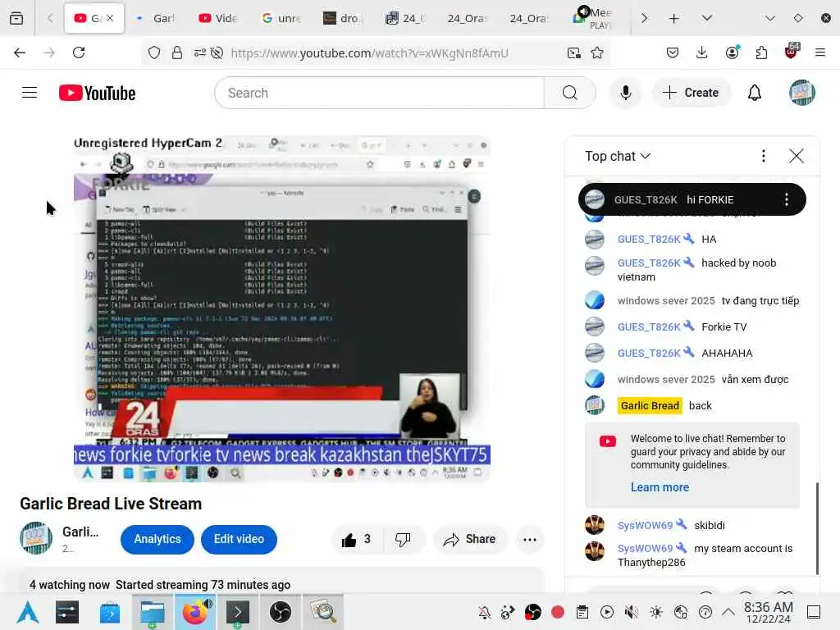Open the tracking protection shield icon
This screenshot has height=630, width=840.
click(x=154, y=52)
